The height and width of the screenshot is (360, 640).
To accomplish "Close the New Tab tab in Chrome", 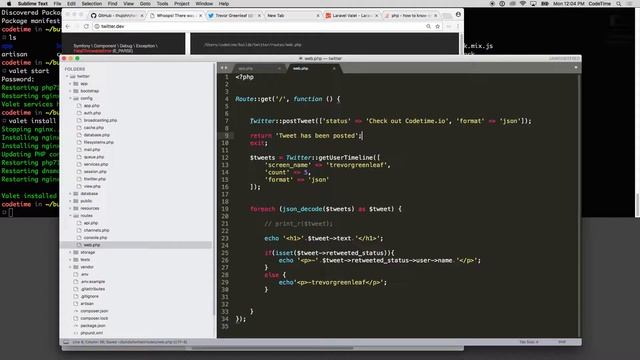I will [318, 16].
